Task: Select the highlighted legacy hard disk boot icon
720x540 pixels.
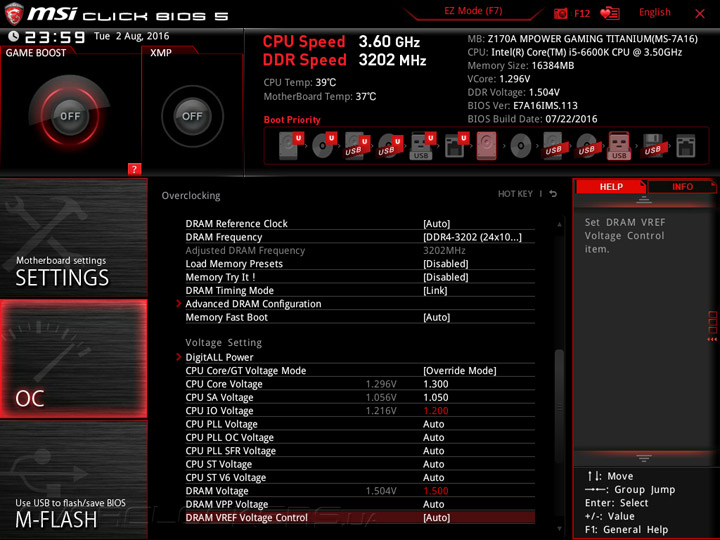Action: tap(487, 146)
